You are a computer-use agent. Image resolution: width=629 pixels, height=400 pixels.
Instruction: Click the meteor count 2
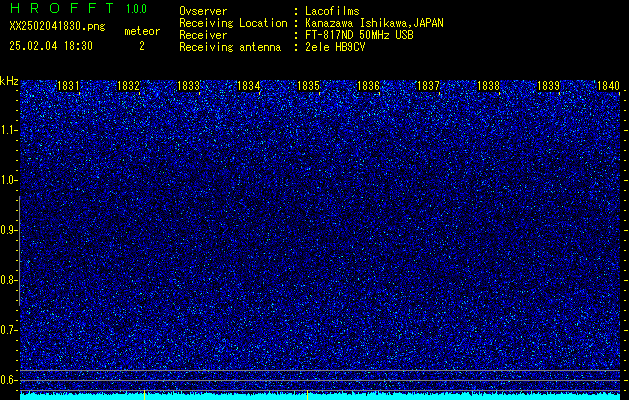tap(142, 46)
